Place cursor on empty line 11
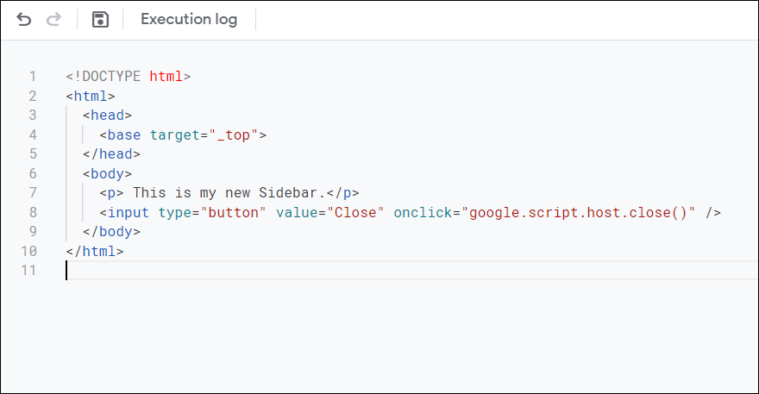Image resolution: width=759 pixels, height=394 pixels. pos(411,270)
